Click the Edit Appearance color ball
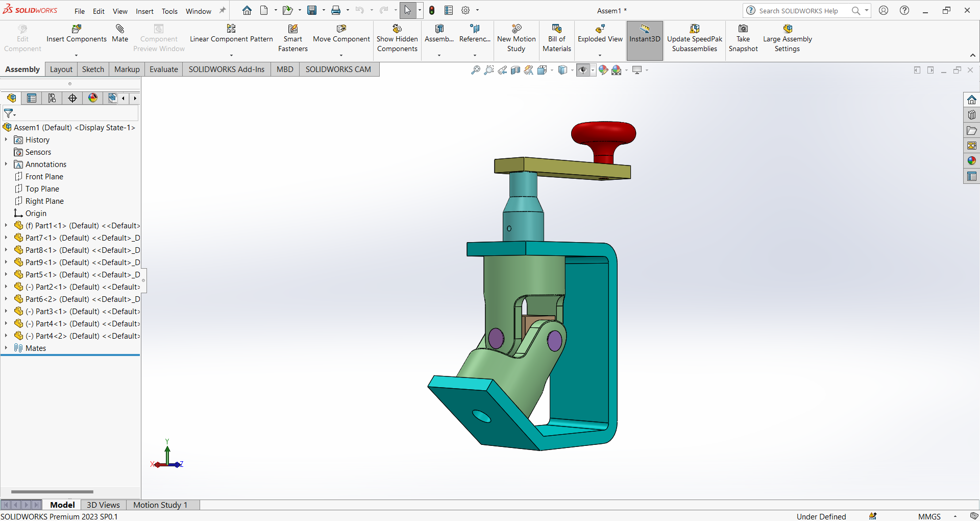 point(603,70)
